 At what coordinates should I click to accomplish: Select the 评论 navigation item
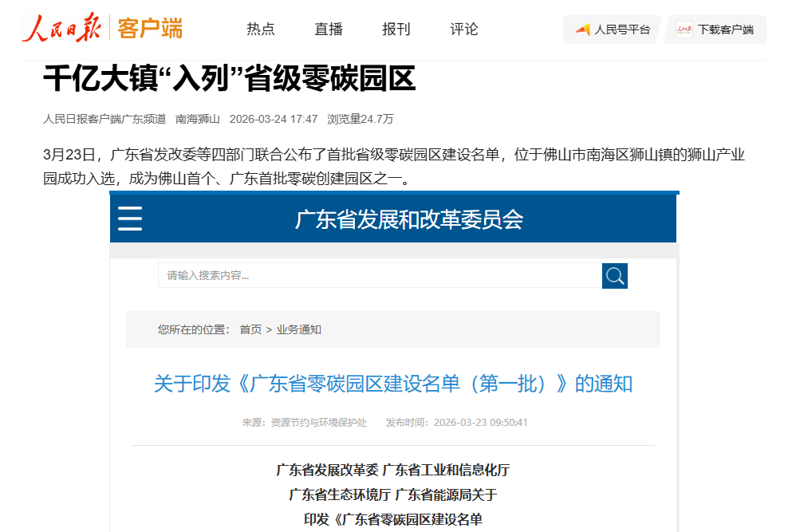coord(464,30)
